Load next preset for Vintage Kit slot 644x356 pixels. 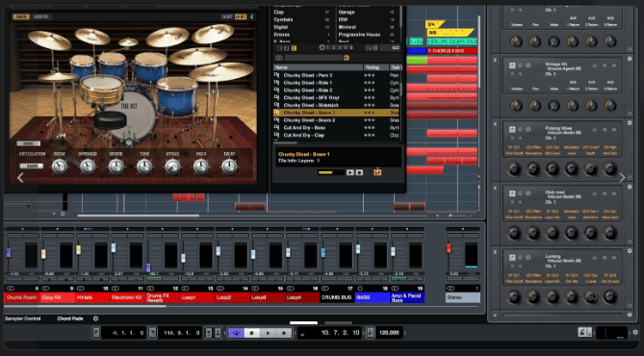click(x=614, y=65)
